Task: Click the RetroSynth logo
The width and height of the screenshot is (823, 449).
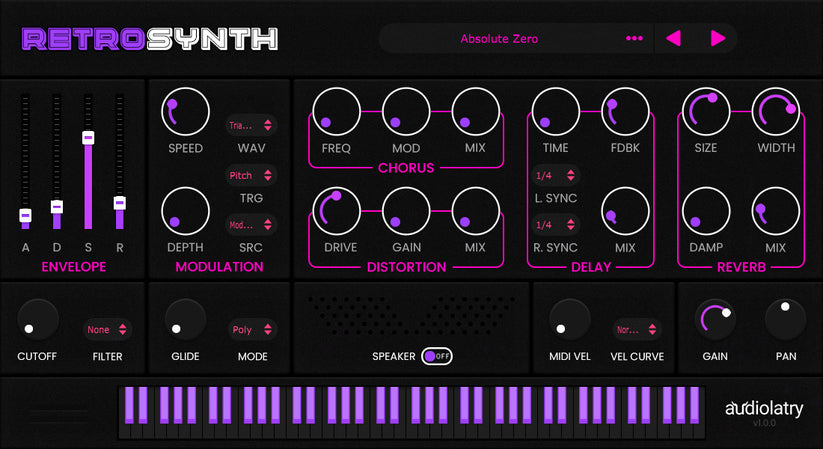Action: pyautogui.click(x=150, y=39)
